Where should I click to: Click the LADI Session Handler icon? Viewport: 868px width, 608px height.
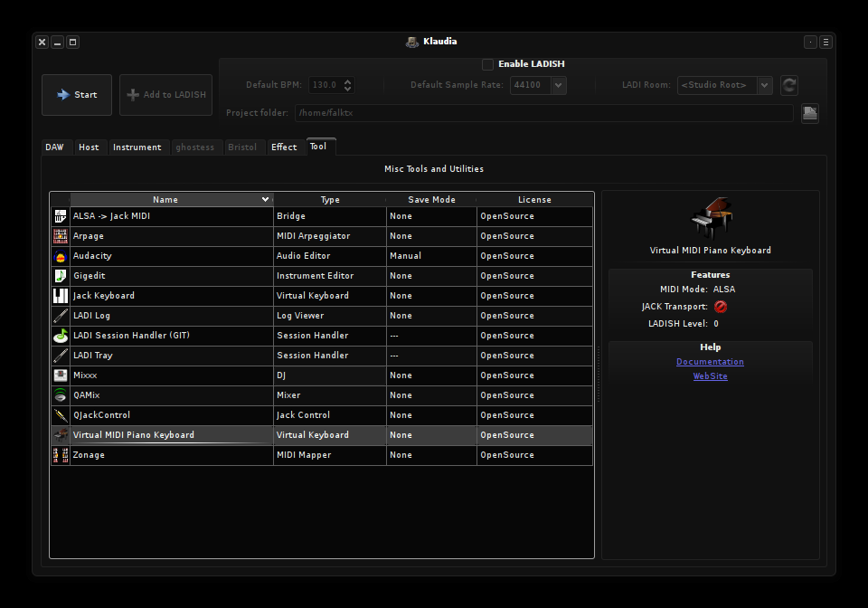[x=61, y=336]
